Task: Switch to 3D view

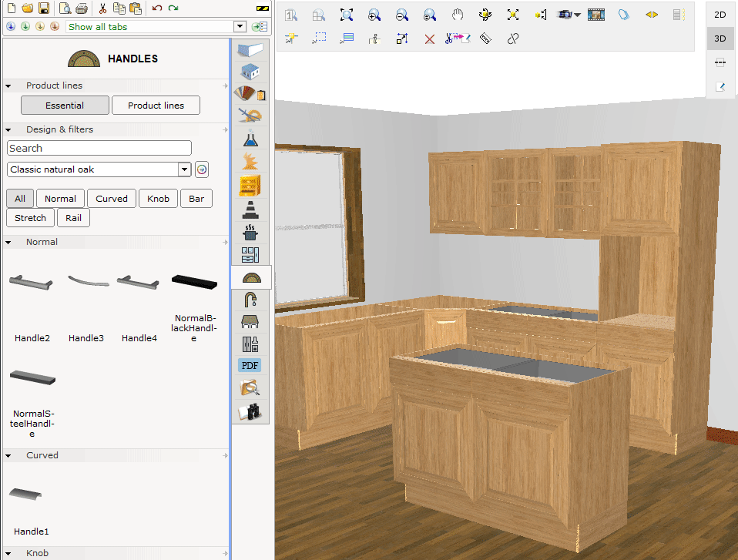Action: click(x=720, y=39)
